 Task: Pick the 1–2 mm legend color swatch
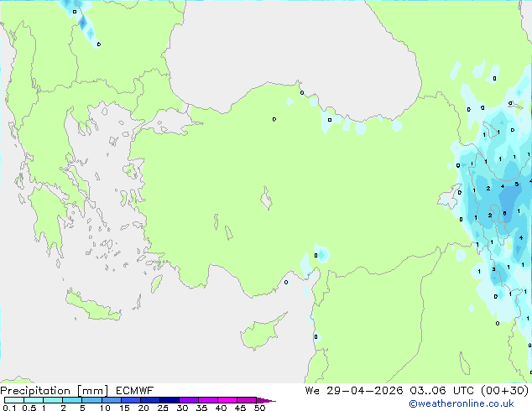click(53, 400)
